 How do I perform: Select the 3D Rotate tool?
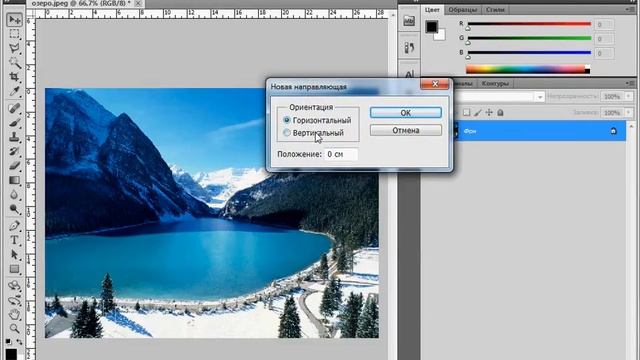coord(14,285)
